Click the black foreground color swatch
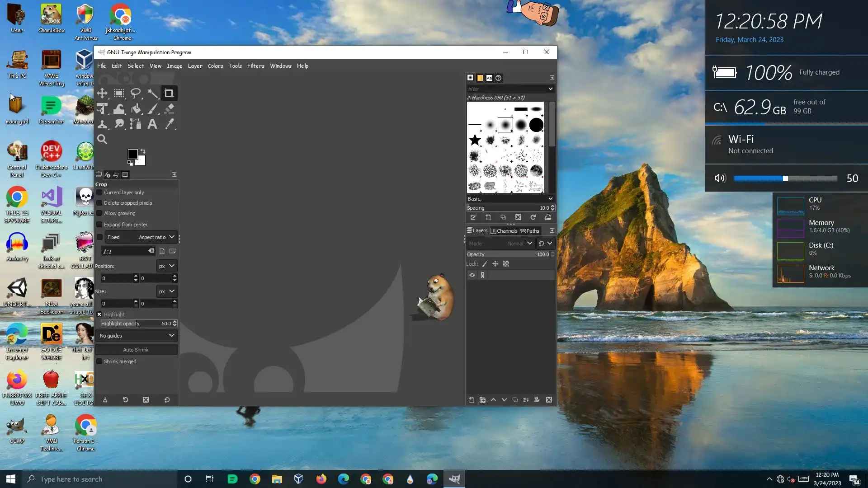 coord(132,154)
